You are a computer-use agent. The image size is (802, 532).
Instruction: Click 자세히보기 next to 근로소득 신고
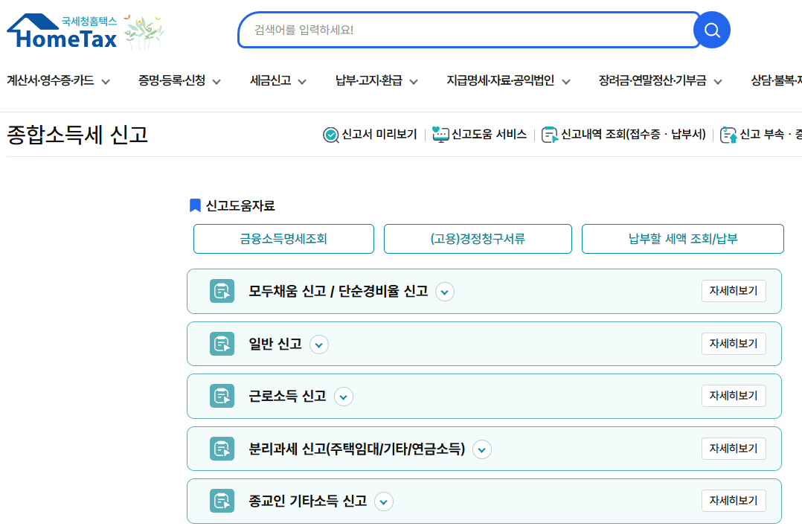(x=734, y=395)
